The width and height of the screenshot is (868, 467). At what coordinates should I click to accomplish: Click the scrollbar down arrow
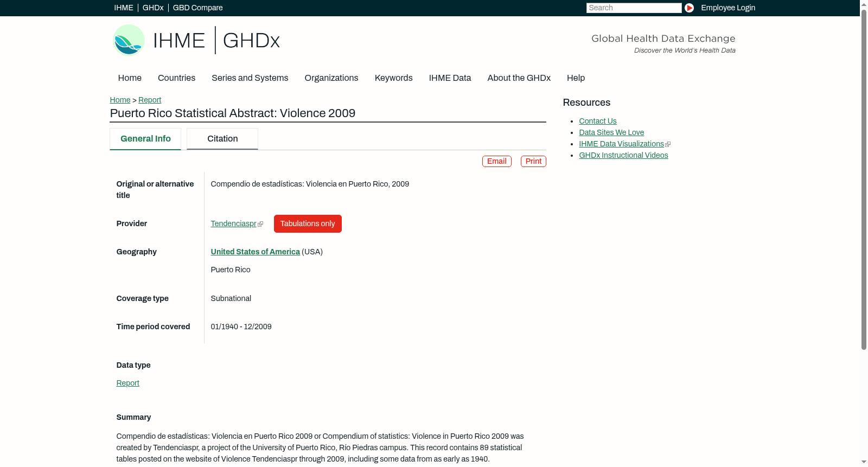pos(864,462)
